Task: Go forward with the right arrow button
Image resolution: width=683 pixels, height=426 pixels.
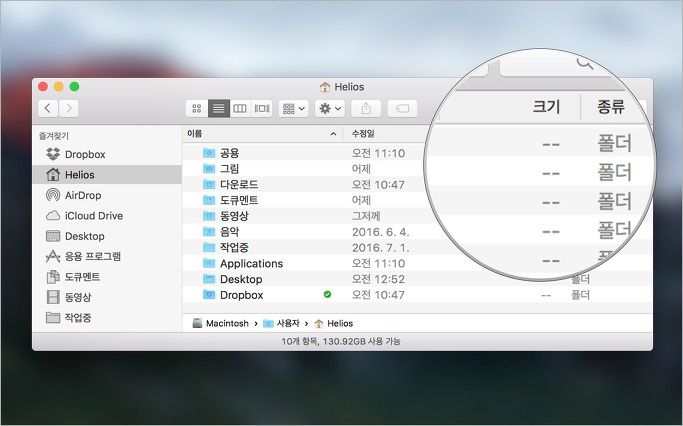Action: 68,108
